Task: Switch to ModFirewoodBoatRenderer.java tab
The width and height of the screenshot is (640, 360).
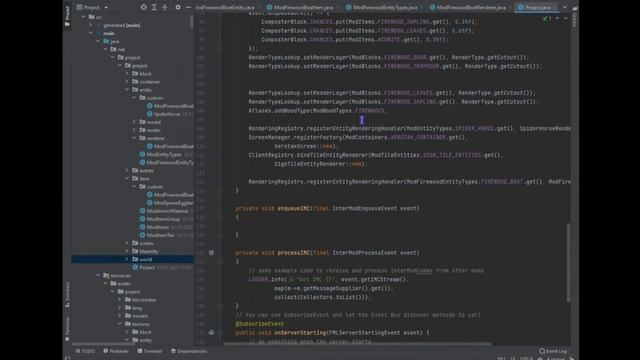Action: (x=468, y=7)
